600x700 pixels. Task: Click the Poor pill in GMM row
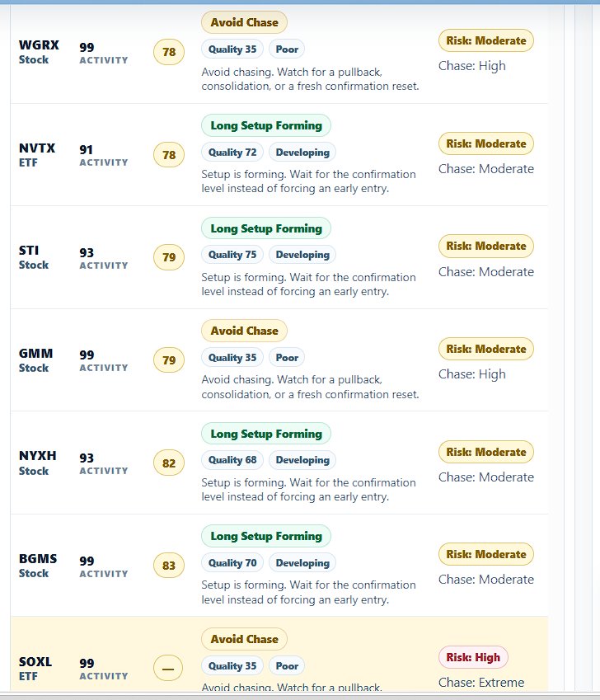point(287,358)
